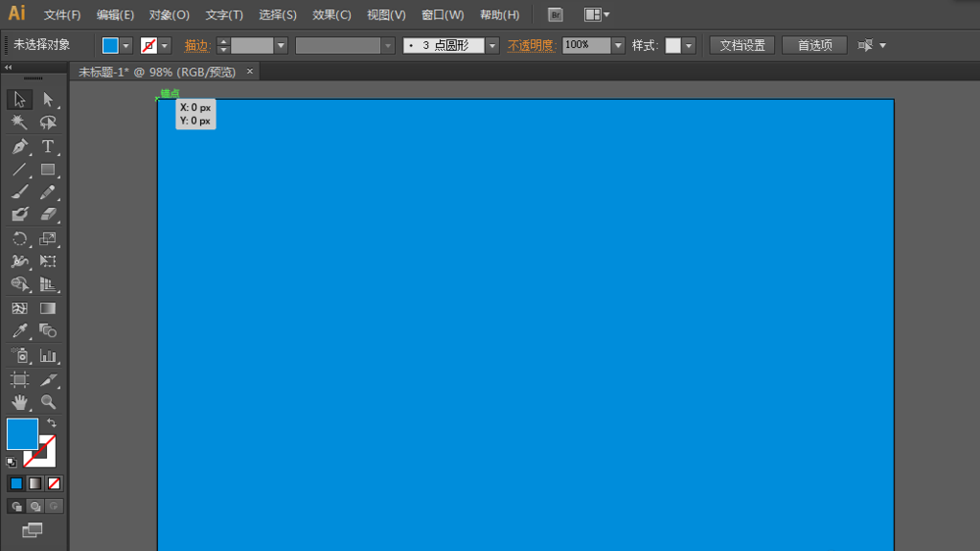Image resolution: width=980 pixels, height=551 pixels.
Task: Select the Shape Builder tool
Action: coord(20,284)
